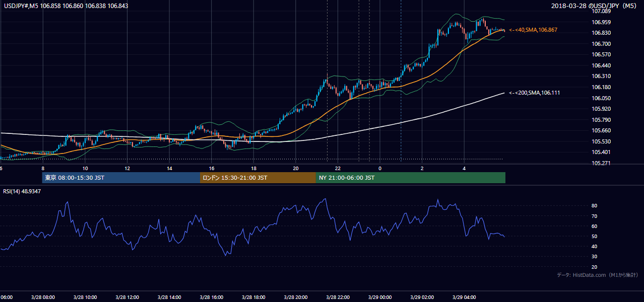Click the RSI 80 level label
This screenshot has height=302, width=644.
[595, 206]
